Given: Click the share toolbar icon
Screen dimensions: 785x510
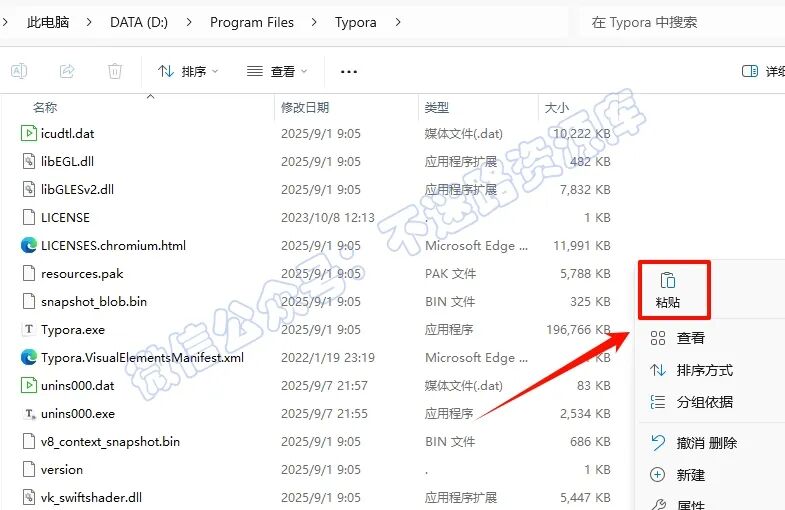Looking at the screenshot, I should 67,71.
